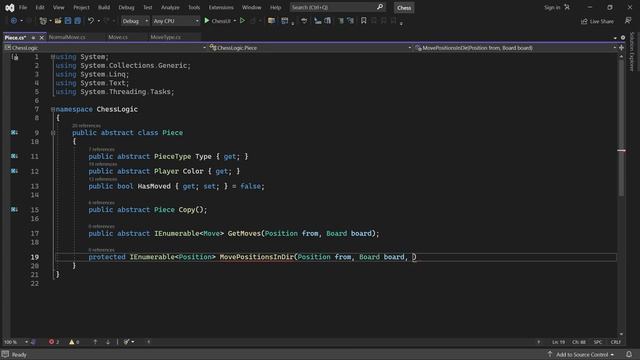Click the New Project toolbar icon

coord(43,21)
